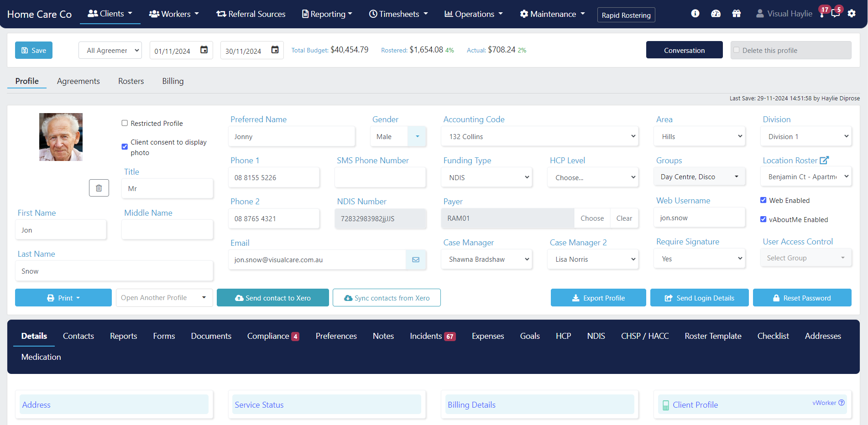The image size is (868, 425).
Task: Click the Payer Clear button
Action: (x=624, y=218)
